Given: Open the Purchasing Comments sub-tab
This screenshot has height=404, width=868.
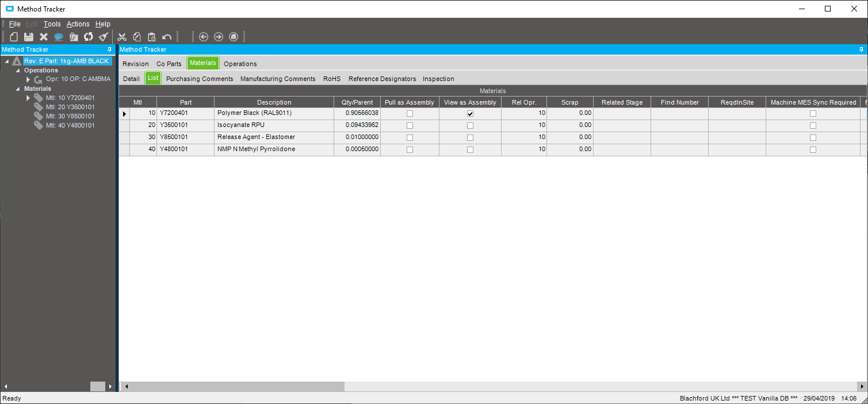Looking at the screenshot, I should [200, 79].
